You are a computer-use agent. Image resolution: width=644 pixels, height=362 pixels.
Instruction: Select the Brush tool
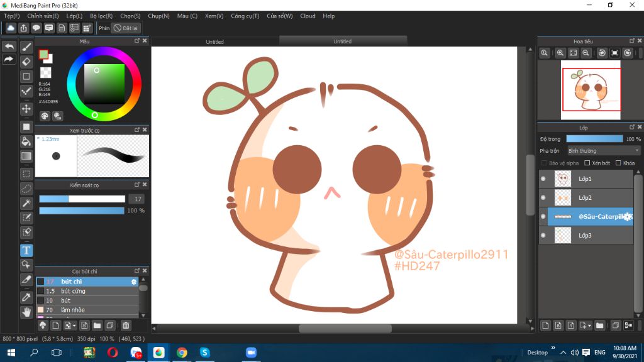click(26, 47)
